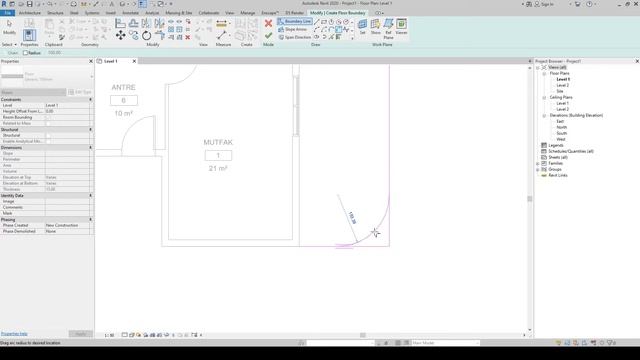Image resolution: width=640 pixels, height=360 pixels.
Task: Select the Site floor plan in browser
Action: [560, 91]
